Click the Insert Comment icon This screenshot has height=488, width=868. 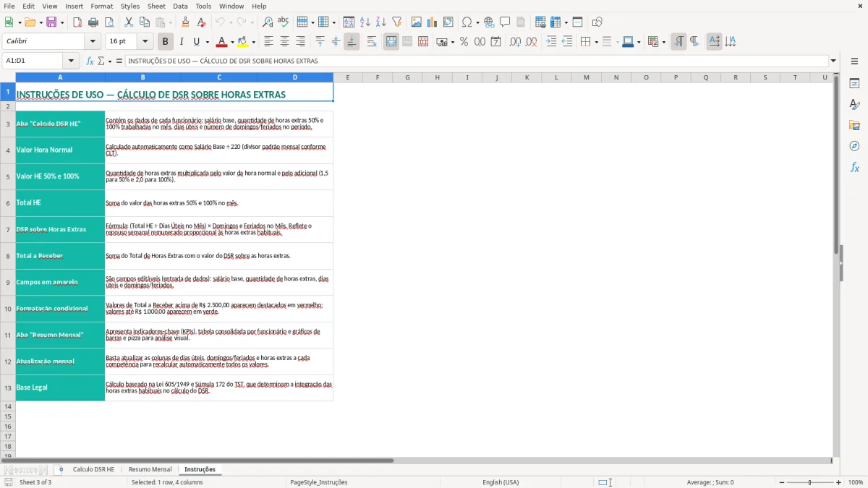click(x=505, y=22)
